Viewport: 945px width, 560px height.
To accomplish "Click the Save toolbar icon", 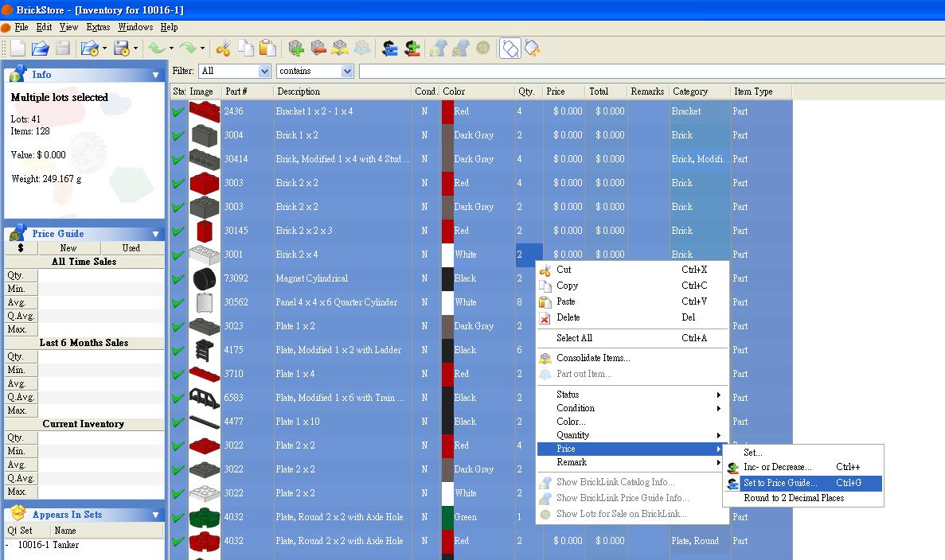I will coord(63,49).
